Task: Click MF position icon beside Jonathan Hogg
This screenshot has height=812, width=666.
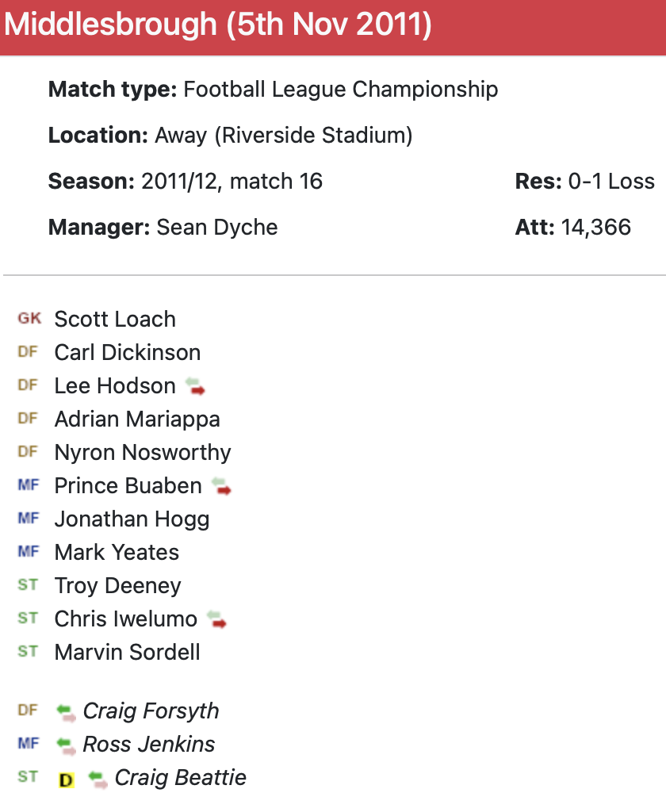Action: coord(28,519)
